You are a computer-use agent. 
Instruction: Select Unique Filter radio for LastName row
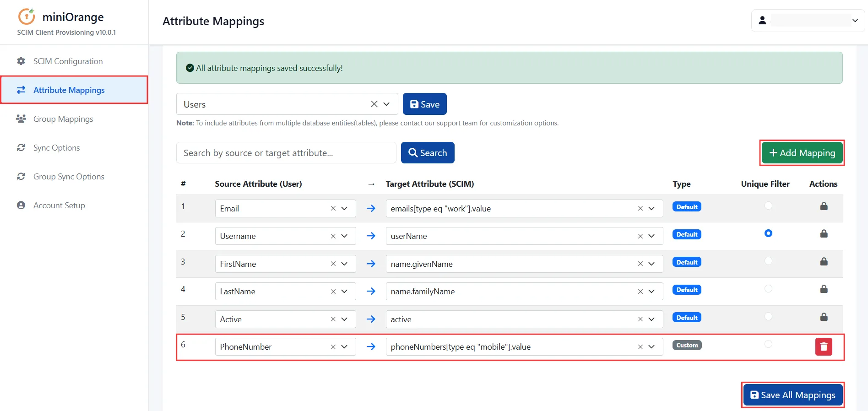768,289
